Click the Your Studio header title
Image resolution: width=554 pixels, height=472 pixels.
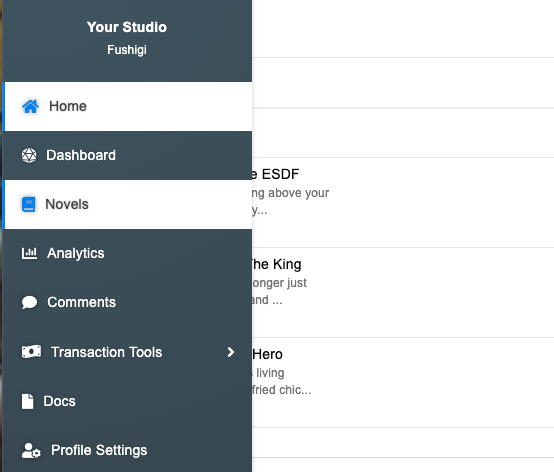(127, 27)
